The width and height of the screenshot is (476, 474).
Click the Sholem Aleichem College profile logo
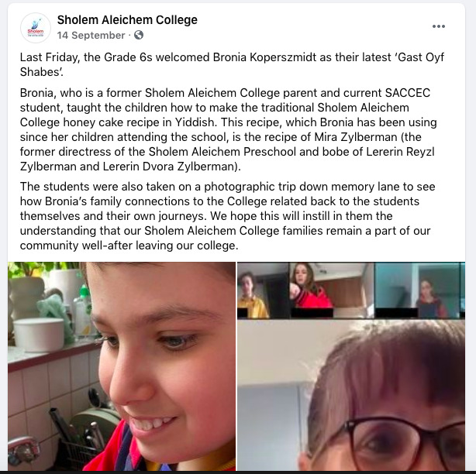coord(36,28)
